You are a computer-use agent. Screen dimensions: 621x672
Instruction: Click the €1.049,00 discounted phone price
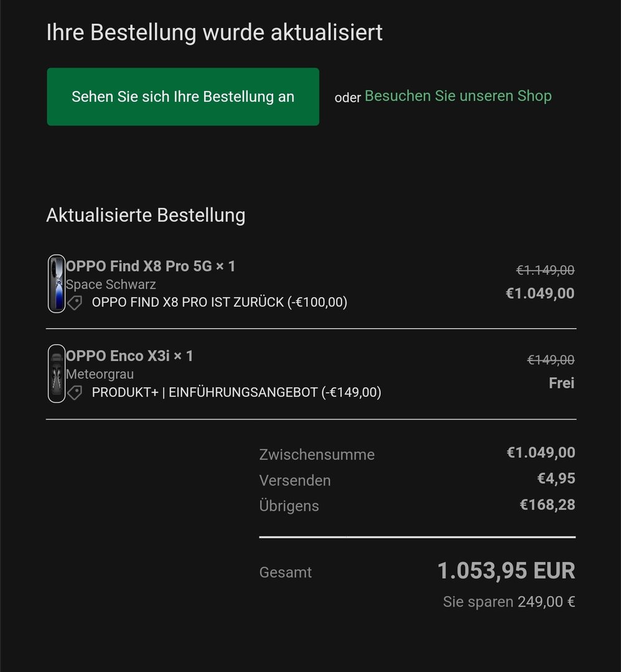[540, 293]
